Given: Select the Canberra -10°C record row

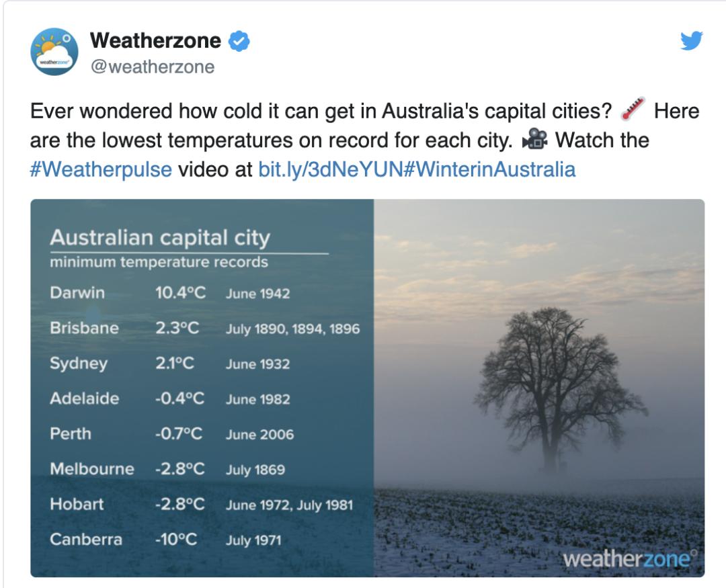Looking at the screenshot, I should (x=165, y=540).
